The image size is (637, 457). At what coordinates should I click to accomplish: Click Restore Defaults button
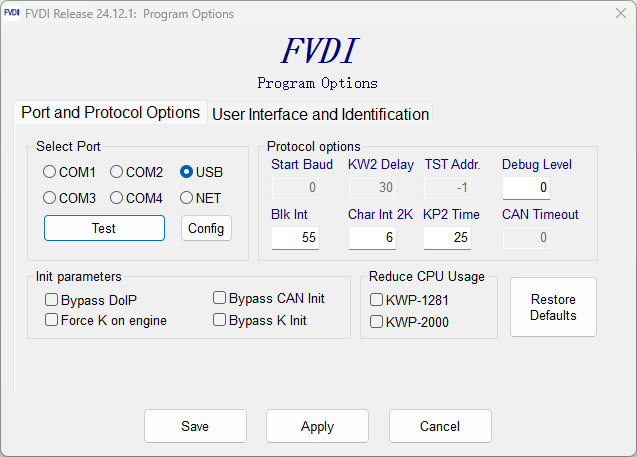(553, 307)
